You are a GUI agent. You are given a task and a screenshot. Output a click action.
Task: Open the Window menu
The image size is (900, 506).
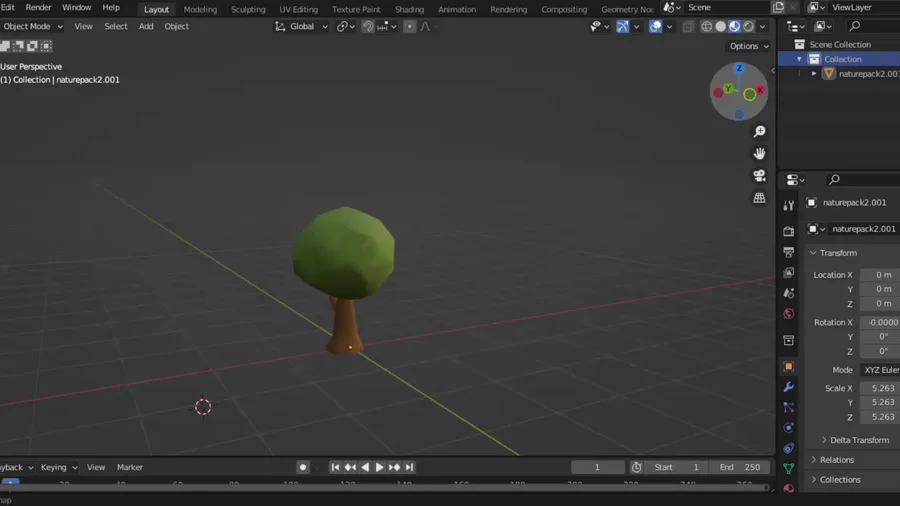(x=76, y=7)
